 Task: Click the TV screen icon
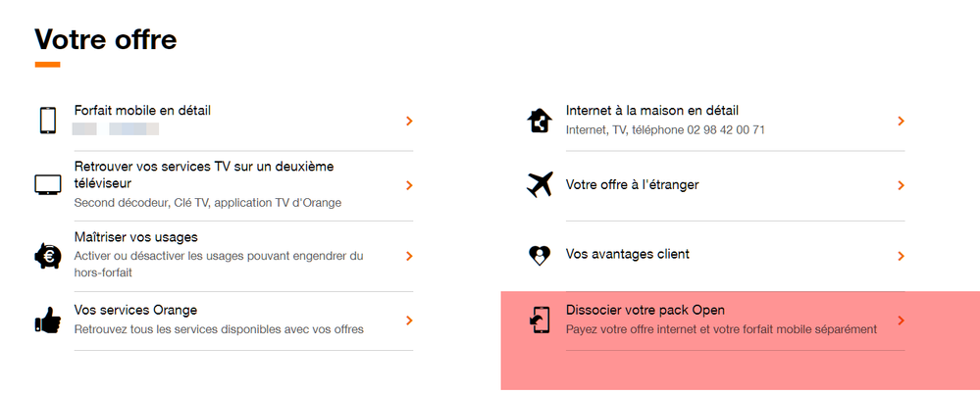(47, 184)
